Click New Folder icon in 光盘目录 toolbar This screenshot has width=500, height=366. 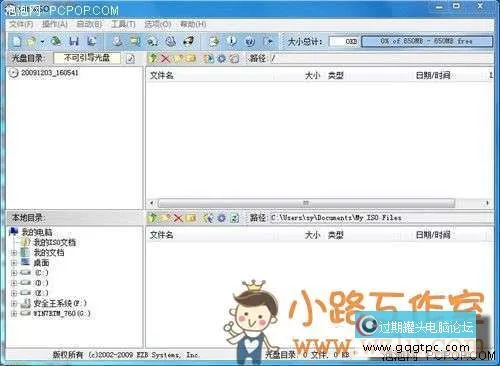[178, 59]
